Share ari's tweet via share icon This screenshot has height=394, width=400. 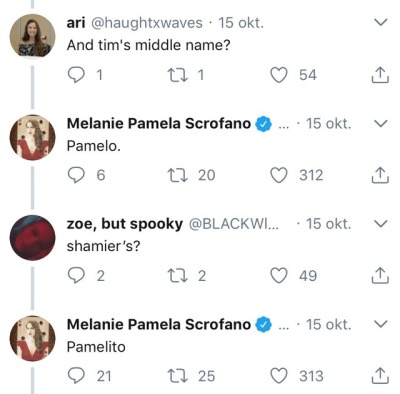(x=380, y=75)
